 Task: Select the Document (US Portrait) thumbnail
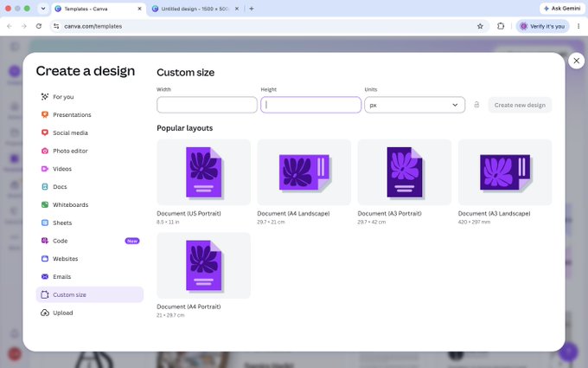[203, 172]
